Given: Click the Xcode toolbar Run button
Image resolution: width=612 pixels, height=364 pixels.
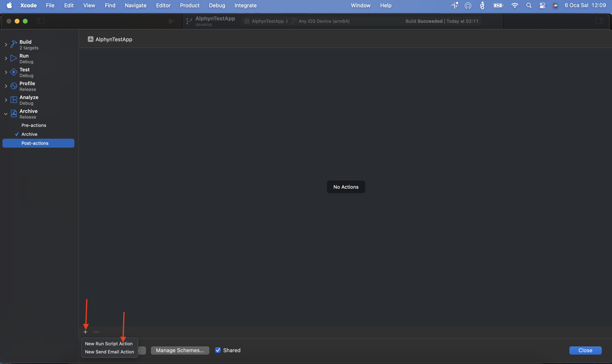Looking at the screenshot, I should [171, 21].
